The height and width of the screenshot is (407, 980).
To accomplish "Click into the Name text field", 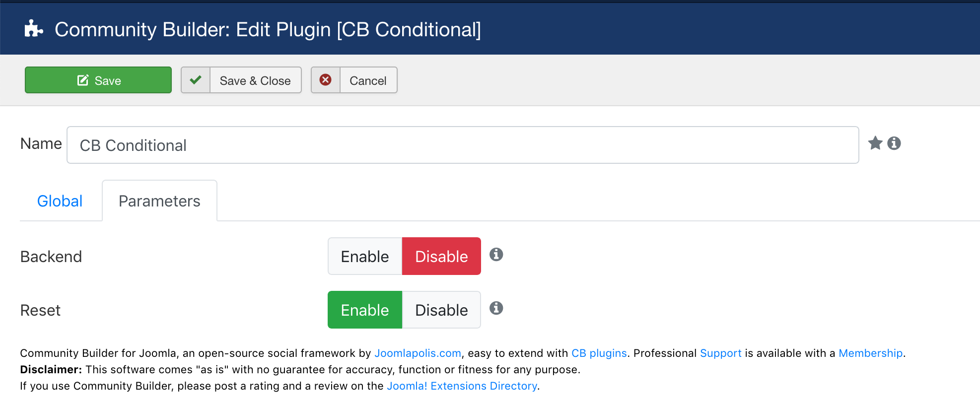I will 463,145.
